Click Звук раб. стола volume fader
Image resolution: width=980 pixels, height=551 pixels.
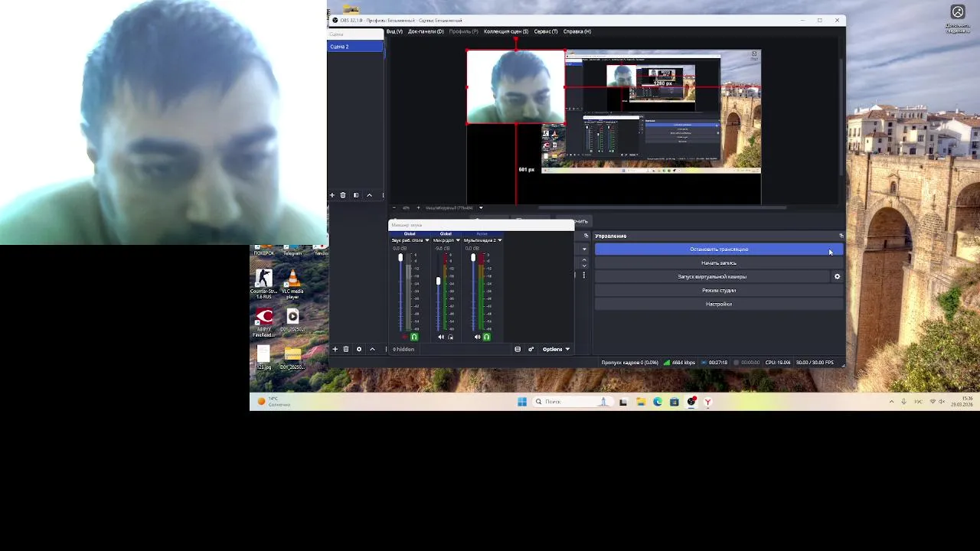400,258
